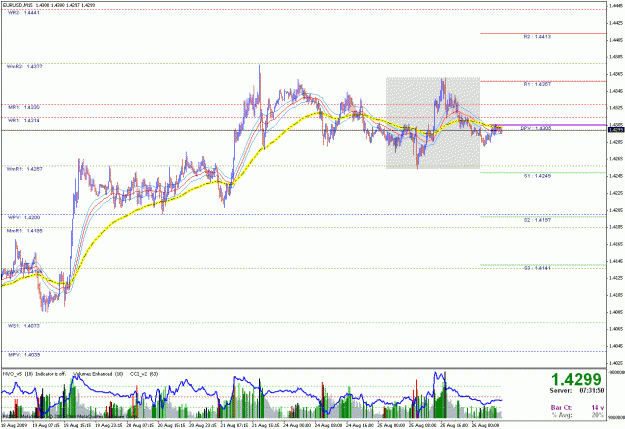Click the solid red R2 resistance line
625x429 pixels.
tap(543, 33)
